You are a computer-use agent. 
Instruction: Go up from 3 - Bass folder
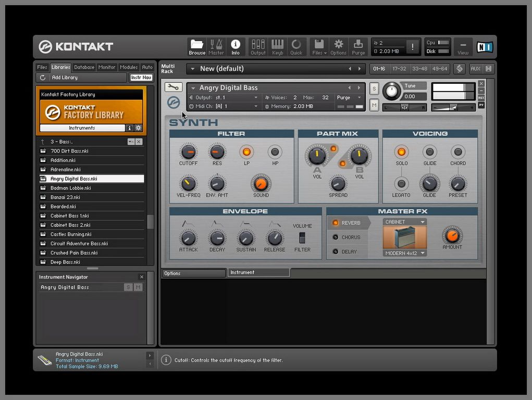coord(42,142)
